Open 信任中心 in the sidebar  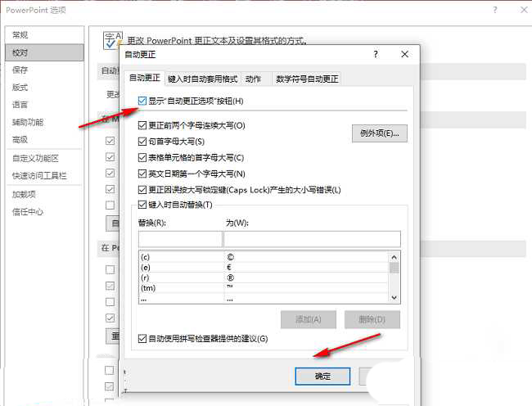[28, 212]
